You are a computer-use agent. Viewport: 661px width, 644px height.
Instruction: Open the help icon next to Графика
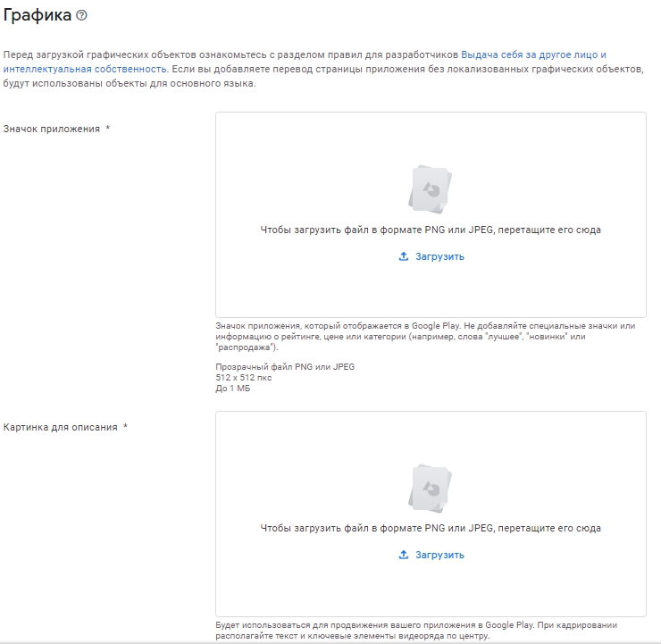click(x=81, y=15)
